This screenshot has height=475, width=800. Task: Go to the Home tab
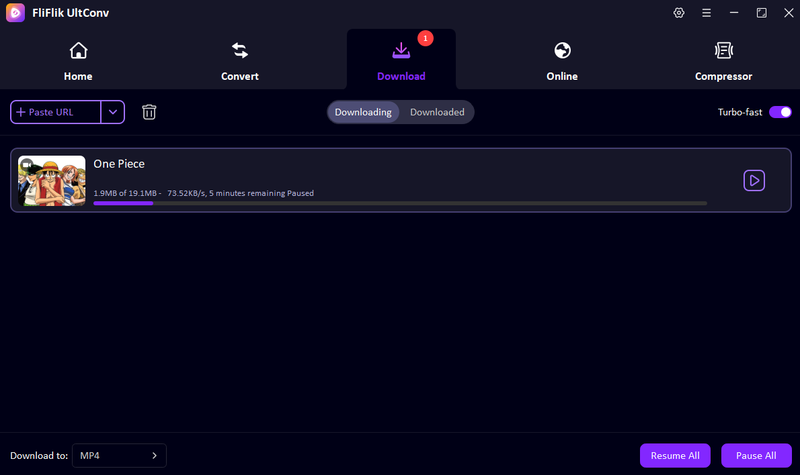[78, 61]
